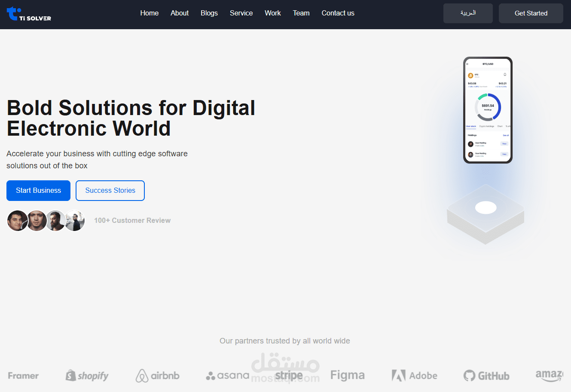Go to the Team section
571x392 pixels.
(x=301, y=13)
